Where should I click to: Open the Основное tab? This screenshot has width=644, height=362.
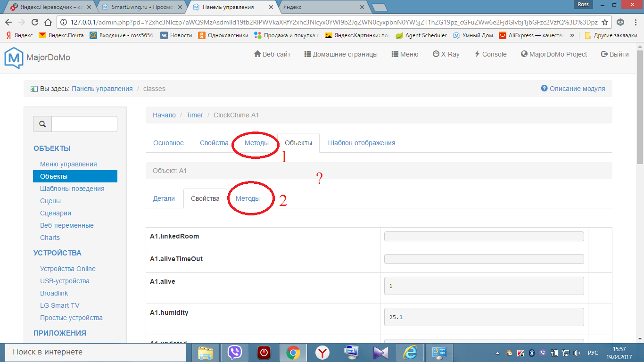[168, 143]
